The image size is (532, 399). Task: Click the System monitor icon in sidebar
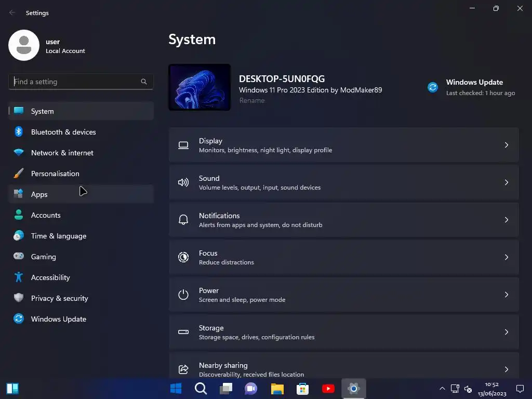pyautogui.click(x=19, y=111)
